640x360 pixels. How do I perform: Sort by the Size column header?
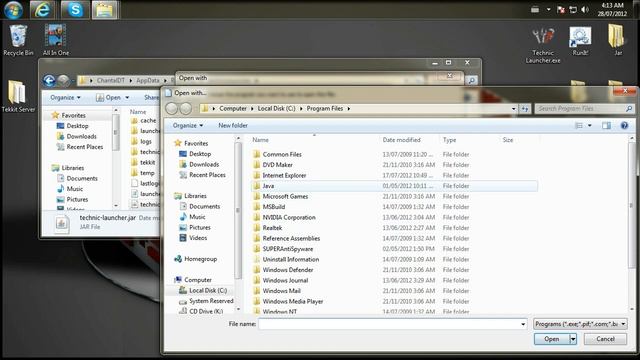(x=508, y=140)
